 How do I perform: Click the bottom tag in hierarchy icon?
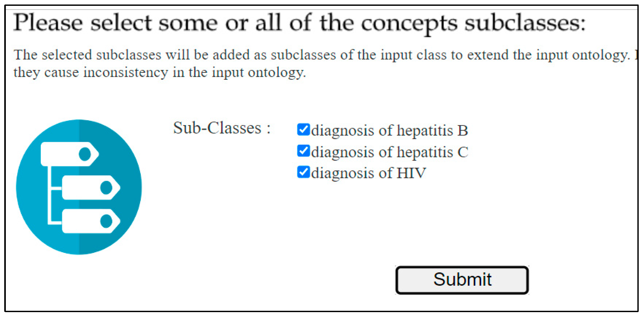82,221
